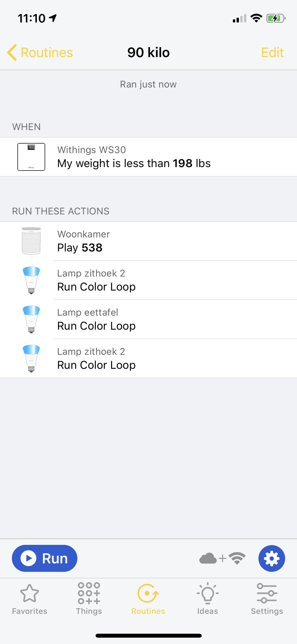Switch to the Things tab

(89, 599)
